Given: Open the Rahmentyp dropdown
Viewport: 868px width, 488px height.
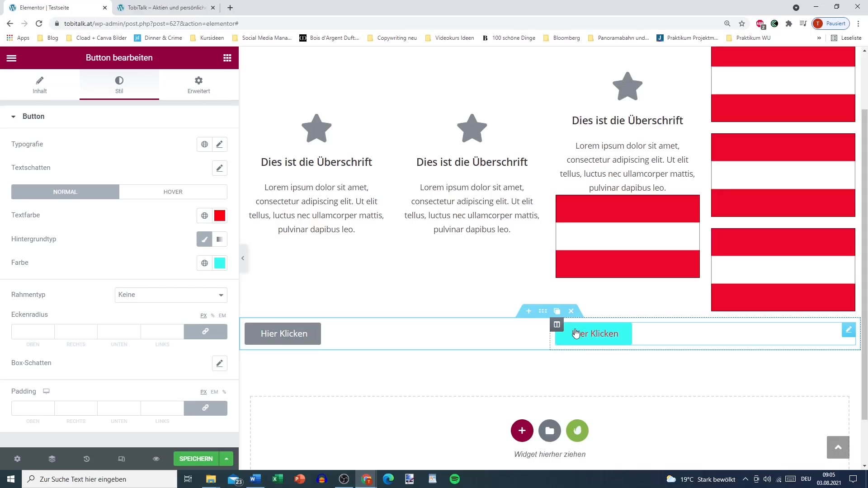Looking at the screenshot, I should tap(171, 295).
